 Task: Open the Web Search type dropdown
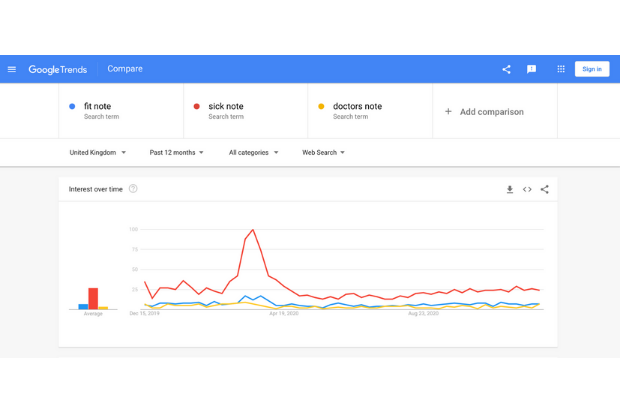pos(323,152)
